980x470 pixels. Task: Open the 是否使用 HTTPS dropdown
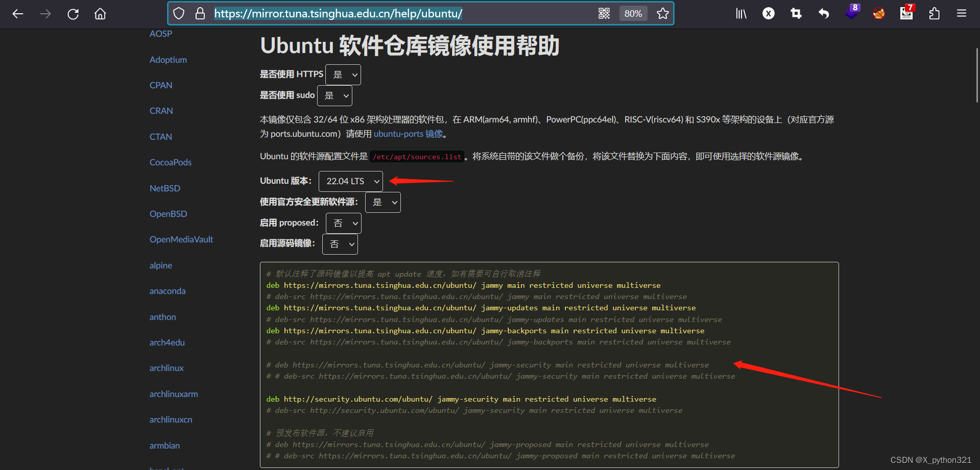[x=343, y=75]
